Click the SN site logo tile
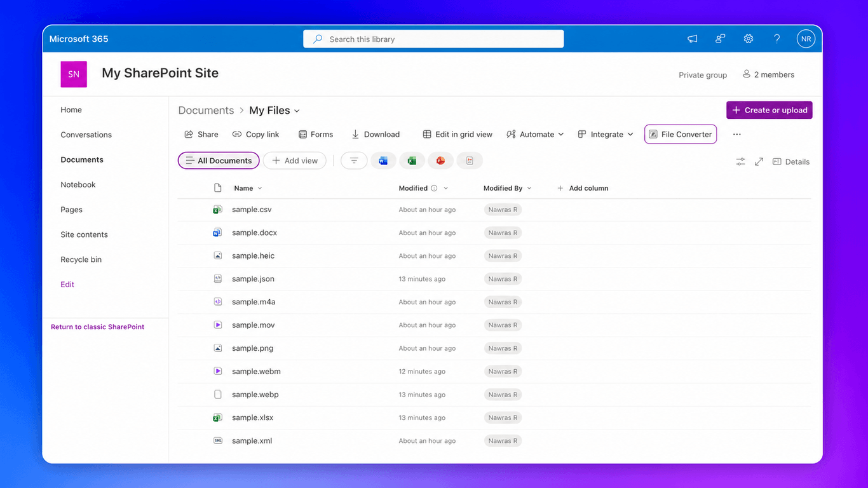Image resolution: width=868 pixels, height=488 pixels. (74, 74)
